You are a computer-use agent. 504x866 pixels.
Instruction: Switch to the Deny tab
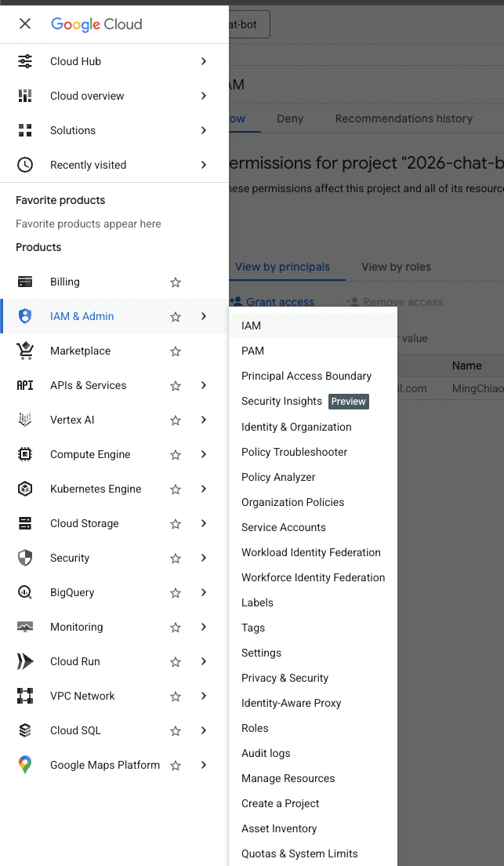tap(290, 118)
